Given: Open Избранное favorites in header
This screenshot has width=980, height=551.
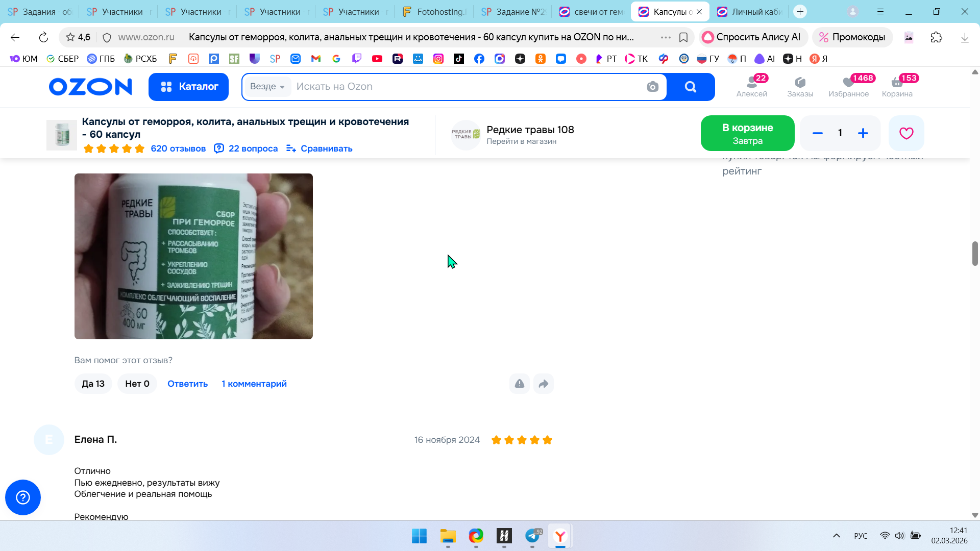Looking at the screenshot, I should point(848,86).
